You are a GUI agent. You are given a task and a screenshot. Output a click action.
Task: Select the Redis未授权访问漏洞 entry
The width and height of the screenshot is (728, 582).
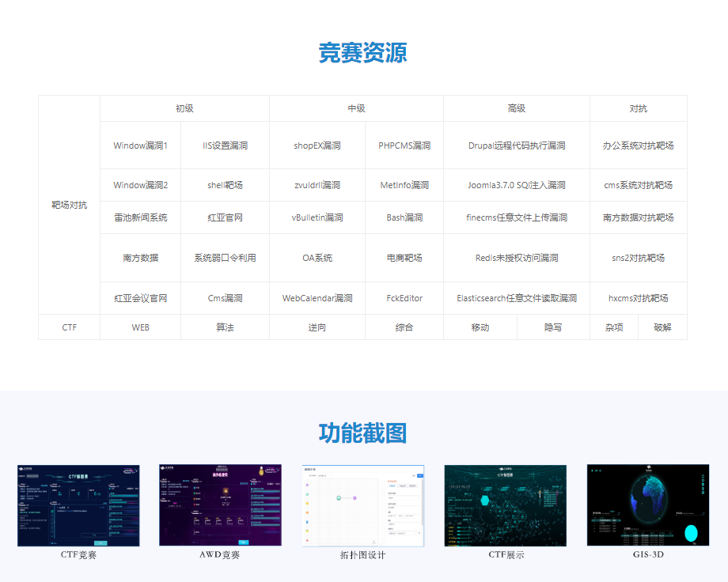pos(516,258)
